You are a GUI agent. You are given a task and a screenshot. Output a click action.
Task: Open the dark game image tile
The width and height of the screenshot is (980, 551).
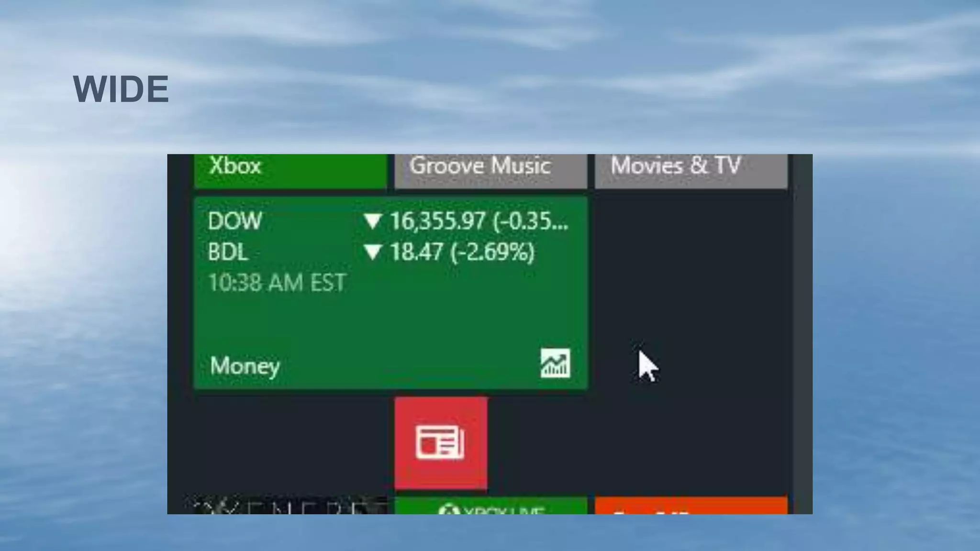point(287,506)
